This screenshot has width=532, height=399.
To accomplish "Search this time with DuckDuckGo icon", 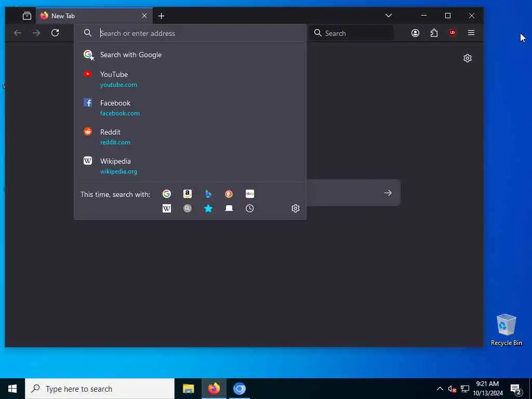I will (229, 194).
